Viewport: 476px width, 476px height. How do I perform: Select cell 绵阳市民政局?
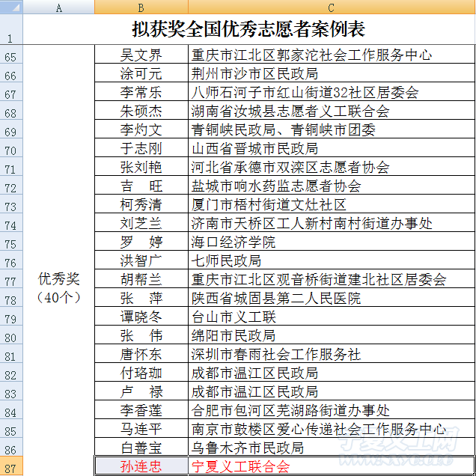(x=332, y=335)
